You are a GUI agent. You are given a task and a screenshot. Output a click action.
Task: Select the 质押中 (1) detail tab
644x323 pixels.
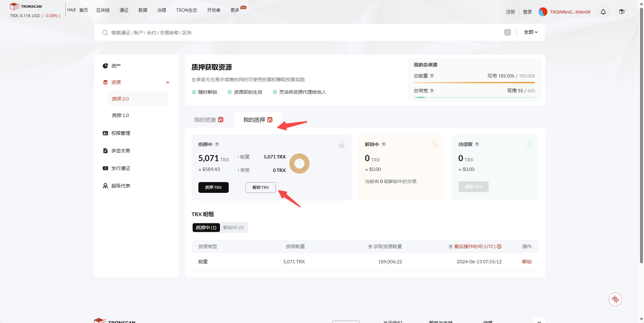(206, 228)
